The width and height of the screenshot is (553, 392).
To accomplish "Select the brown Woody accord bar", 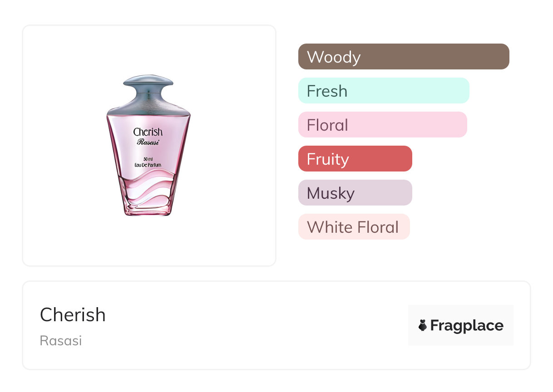I will click(404, 57).
